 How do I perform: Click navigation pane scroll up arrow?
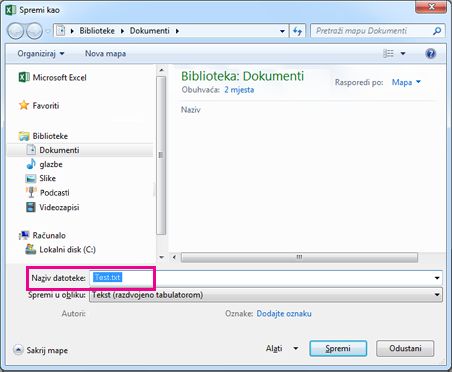[x=161, y=70]
